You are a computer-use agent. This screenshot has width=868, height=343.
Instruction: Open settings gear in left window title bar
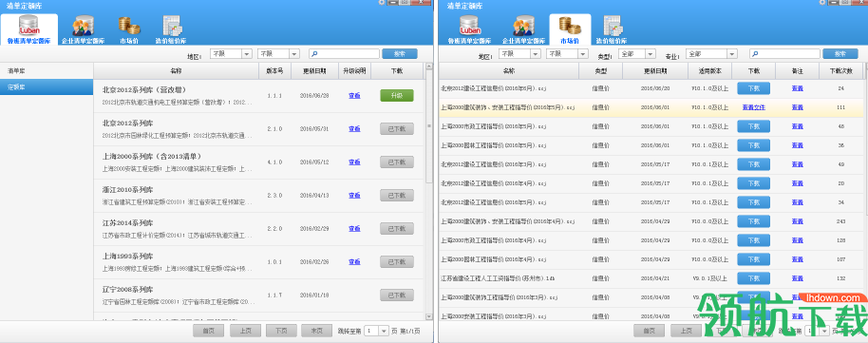[x=382, y=3]
